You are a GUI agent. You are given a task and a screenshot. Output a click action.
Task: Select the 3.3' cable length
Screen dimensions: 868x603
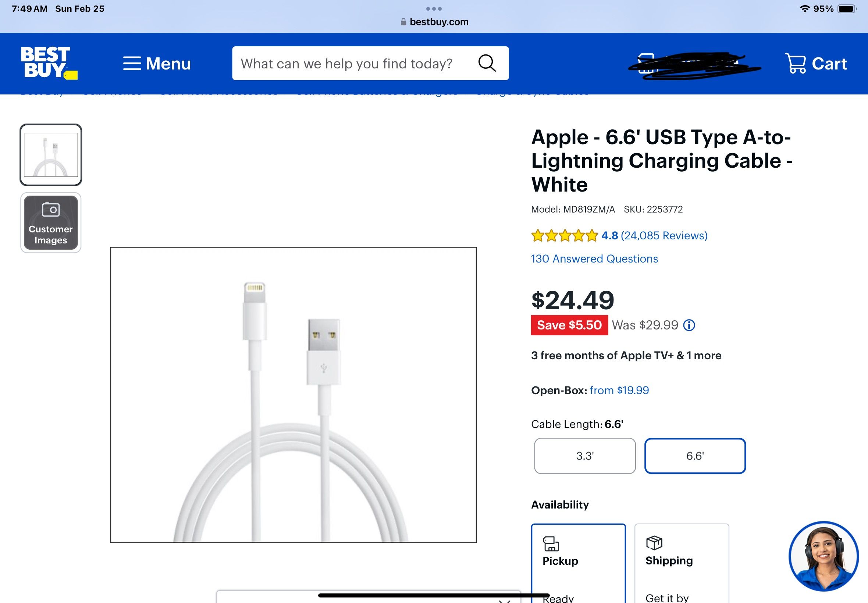coord(584,456)
